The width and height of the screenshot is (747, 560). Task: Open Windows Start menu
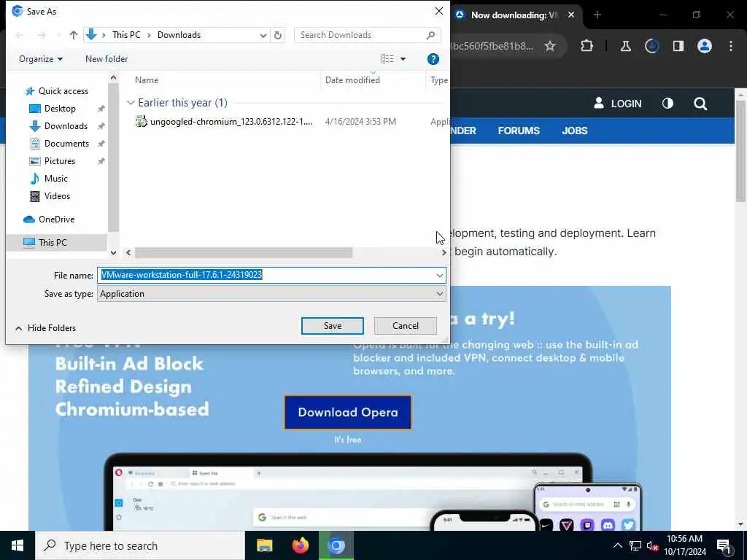(18, 545)
